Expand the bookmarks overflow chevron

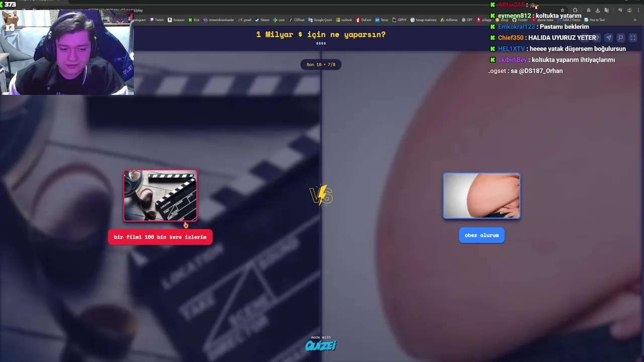click(x=635, y=20)
